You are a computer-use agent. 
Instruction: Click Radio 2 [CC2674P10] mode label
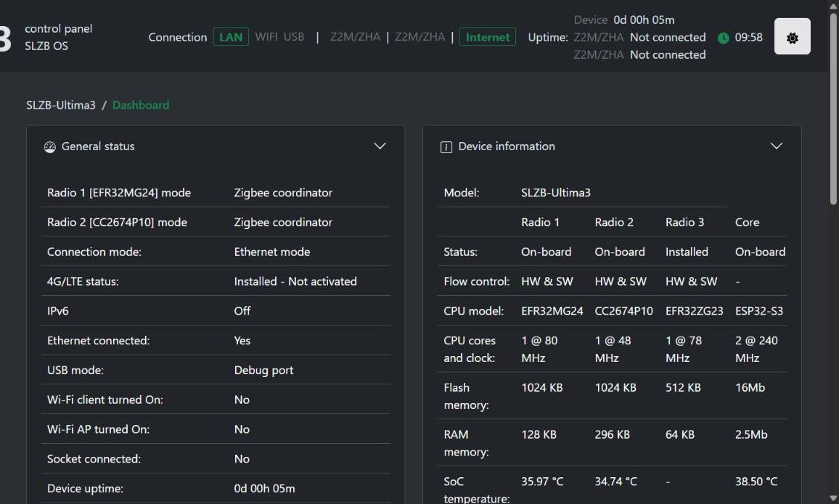117,223
